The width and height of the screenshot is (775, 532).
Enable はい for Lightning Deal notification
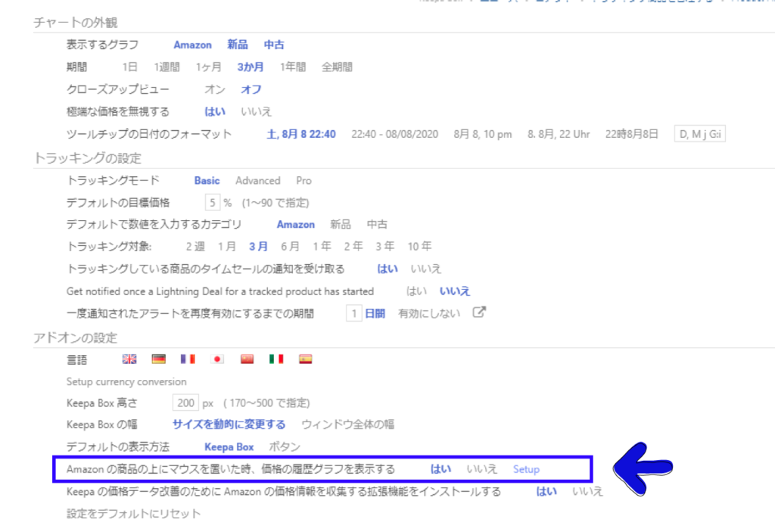pyautogui.click(x=416, y=291)
